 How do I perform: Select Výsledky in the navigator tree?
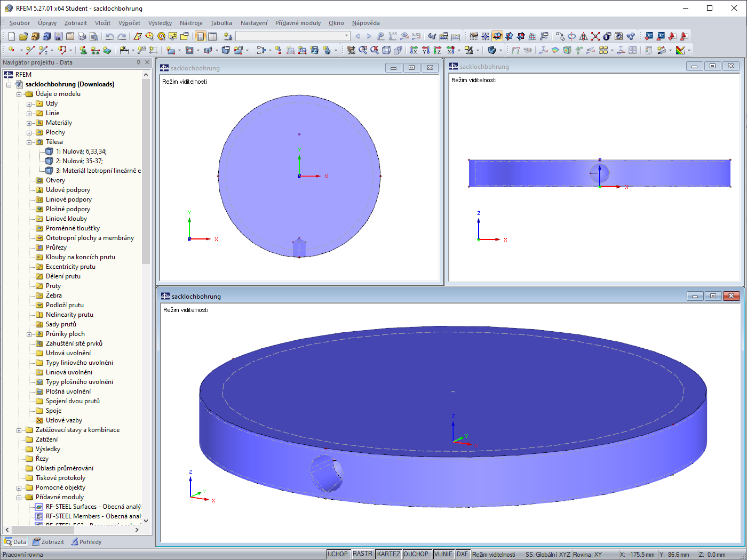(x=48, y=449)
